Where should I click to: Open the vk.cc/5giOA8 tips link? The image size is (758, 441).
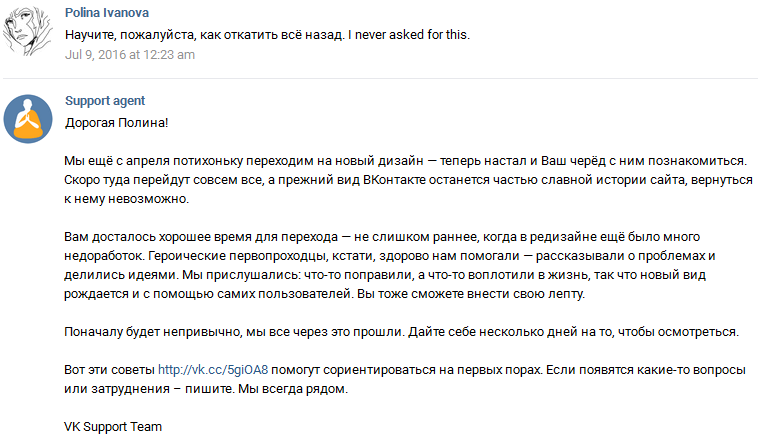[212, 370]
